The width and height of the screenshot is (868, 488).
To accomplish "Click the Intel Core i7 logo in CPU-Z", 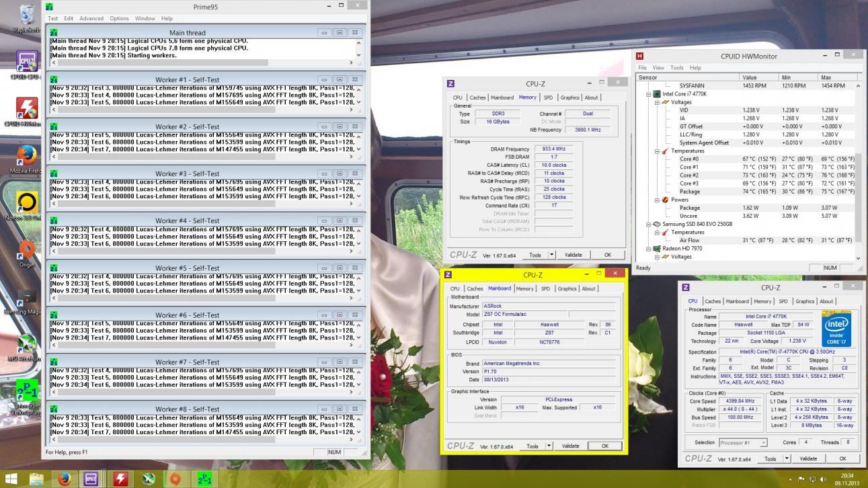I will (836, 329).
